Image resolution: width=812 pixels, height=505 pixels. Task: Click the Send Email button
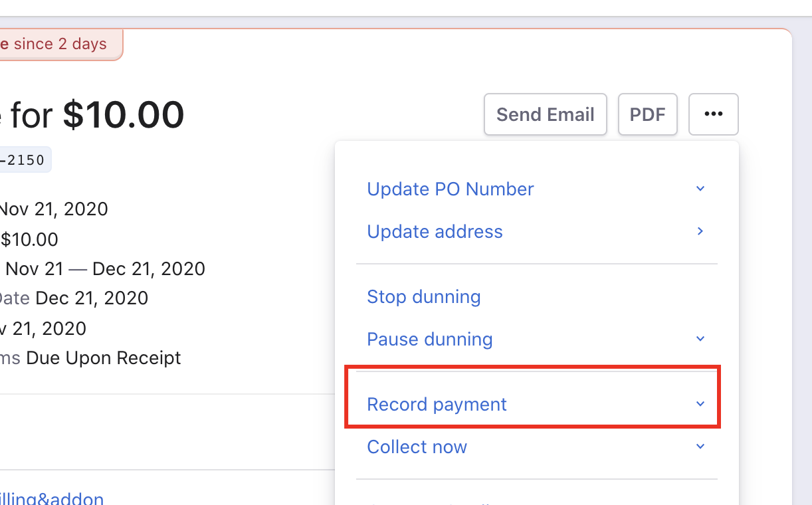(x=545, y=114)
